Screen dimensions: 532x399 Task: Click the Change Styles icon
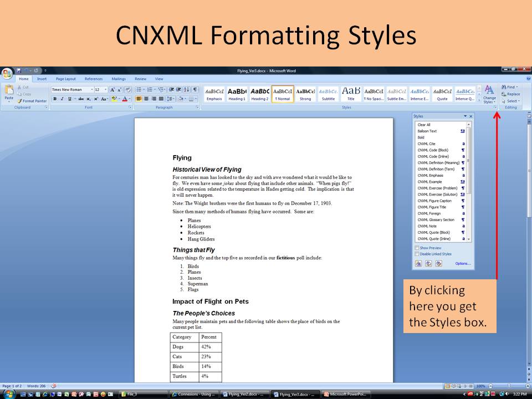489,94
